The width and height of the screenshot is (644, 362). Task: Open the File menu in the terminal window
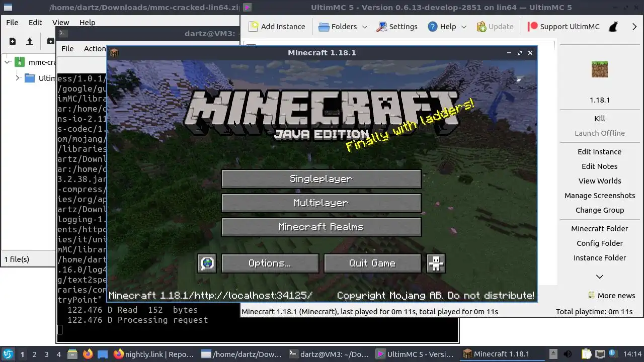click(x=67, y=49)
